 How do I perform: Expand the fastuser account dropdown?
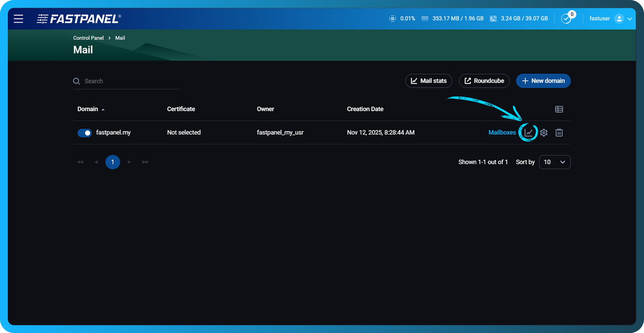pos(630,19)
